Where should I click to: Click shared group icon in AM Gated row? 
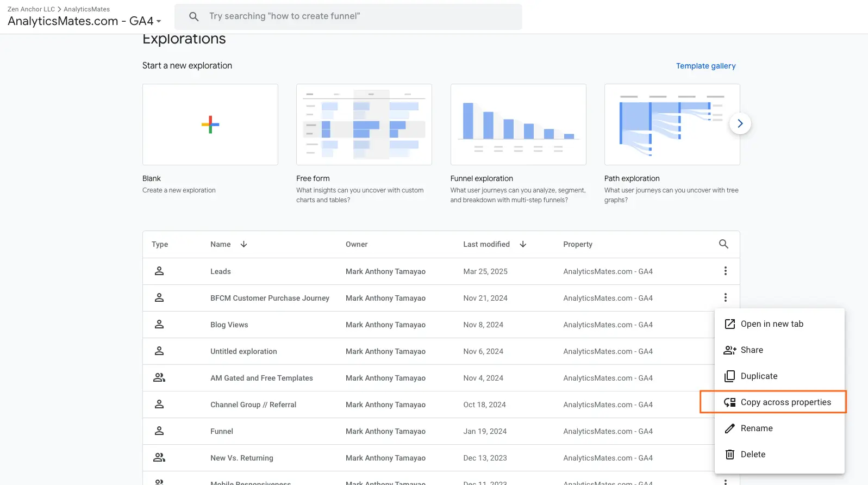tap(159, 377)
